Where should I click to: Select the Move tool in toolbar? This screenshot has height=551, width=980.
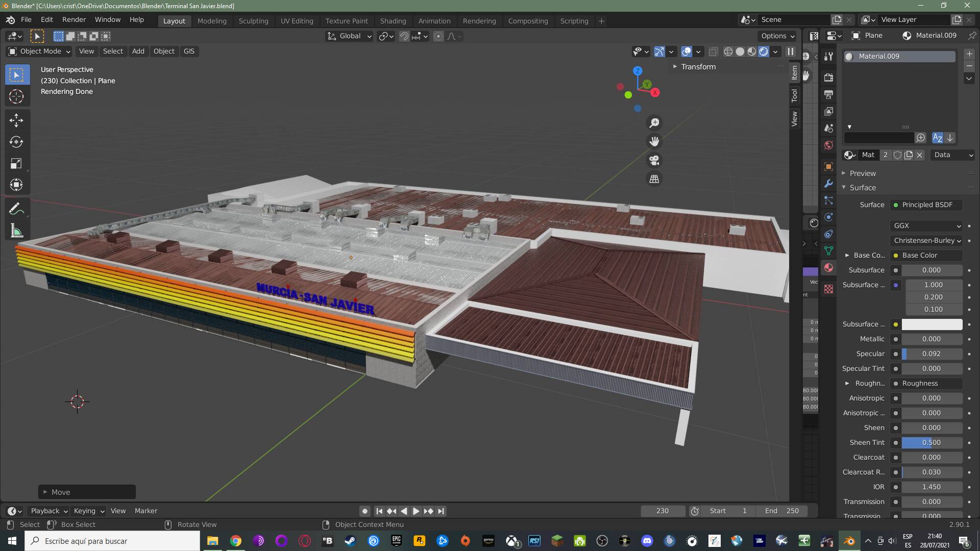click(x=16, y=120)
